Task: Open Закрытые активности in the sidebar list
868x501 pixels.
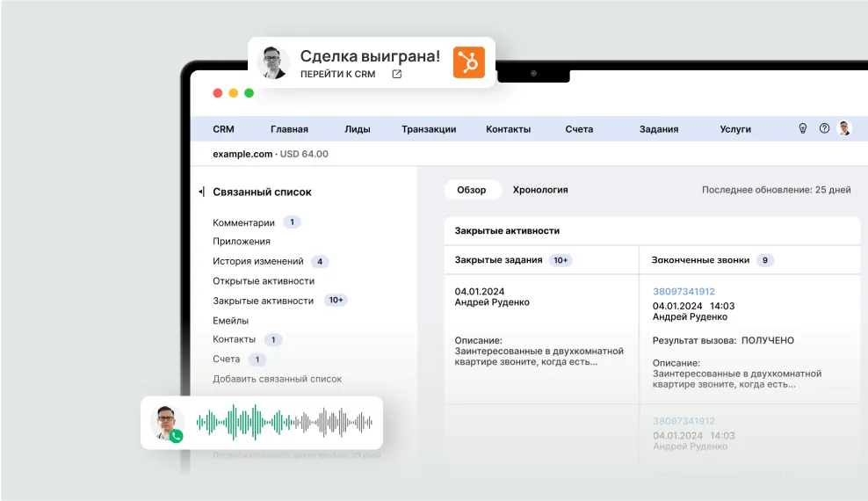Action: pyautogui.click(x=263, y=301)
